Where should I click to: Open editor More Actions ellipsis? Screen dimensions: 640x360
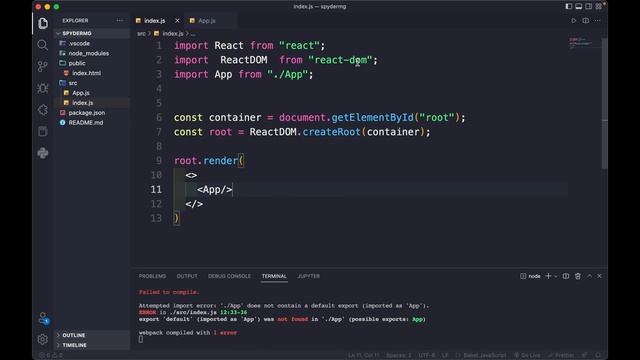[x=597, y=20]
